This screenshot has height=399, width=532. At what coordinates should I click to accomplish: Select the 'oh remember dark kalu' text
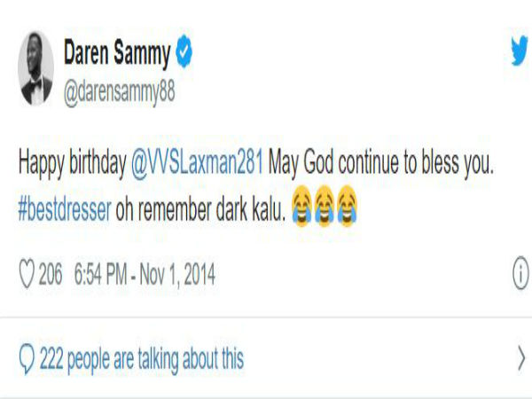pyautogui.click(x=200, y=209)
